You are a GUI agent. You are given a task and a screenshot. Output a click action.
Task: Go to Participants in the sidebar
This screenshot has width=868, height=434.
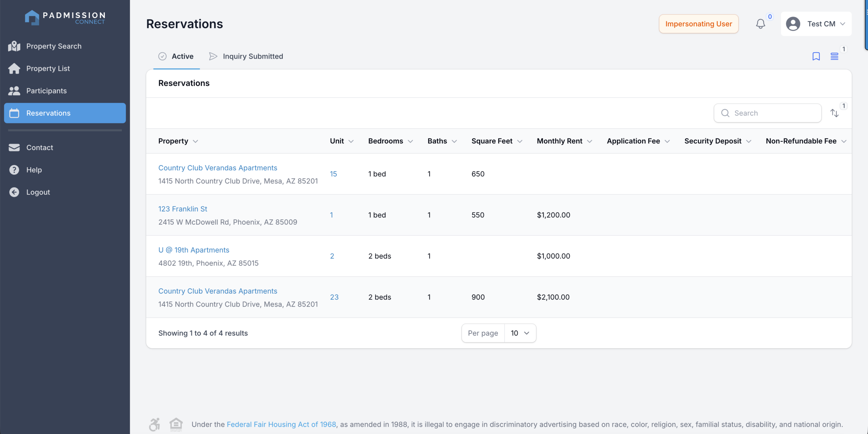tap(46, 91)
